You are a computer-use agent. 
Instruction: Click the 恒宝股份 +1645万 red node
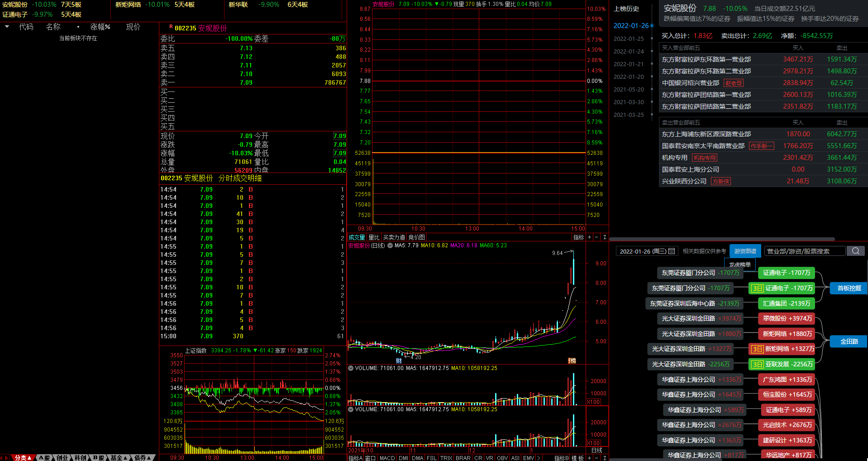tap(787, 394)
